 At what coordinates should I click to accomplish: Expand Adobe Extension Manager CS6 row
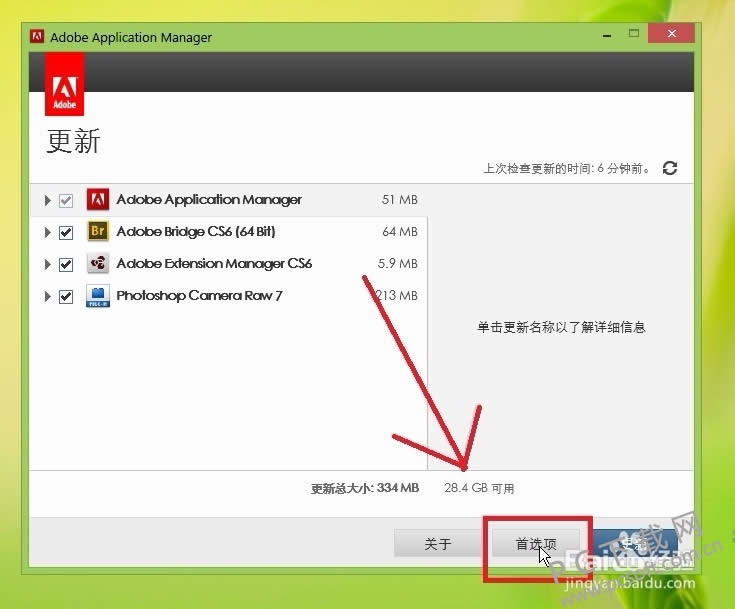tap(47, 264)
